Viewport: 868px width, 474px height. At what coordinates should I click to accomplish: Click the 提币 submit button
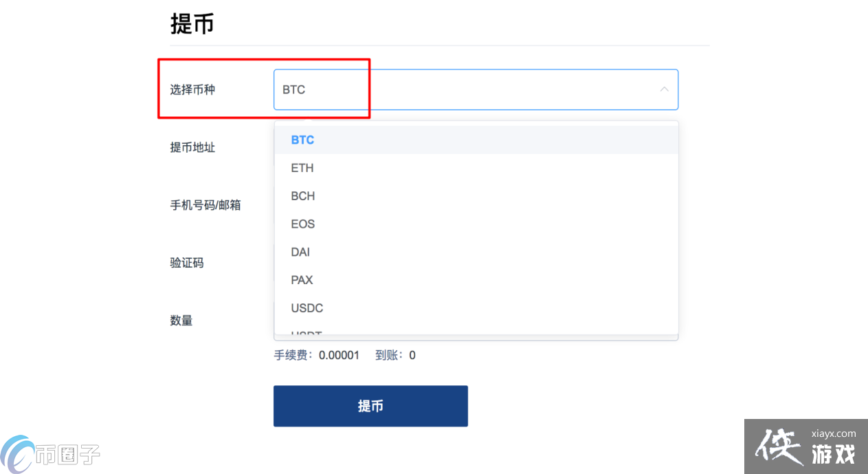370,406
